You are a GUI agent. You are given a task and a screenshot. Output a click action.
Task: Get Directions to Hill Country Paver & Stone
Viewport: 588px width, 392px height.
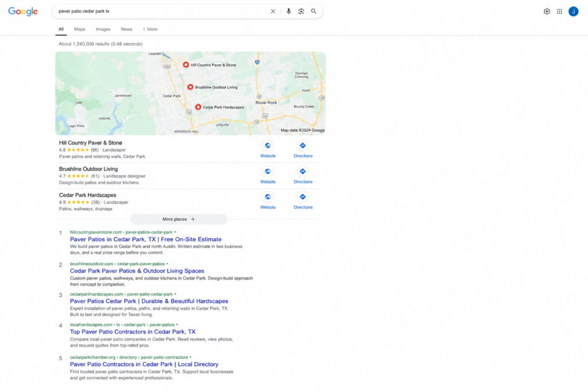click(x=303, y=150)
